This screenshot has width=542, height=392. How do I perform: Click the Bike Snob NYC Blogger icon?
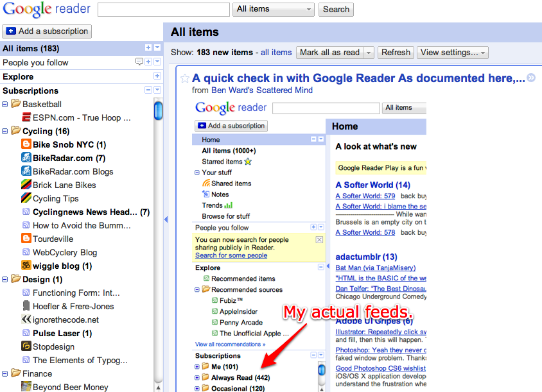pyautogui.click(x=26, y=144)
